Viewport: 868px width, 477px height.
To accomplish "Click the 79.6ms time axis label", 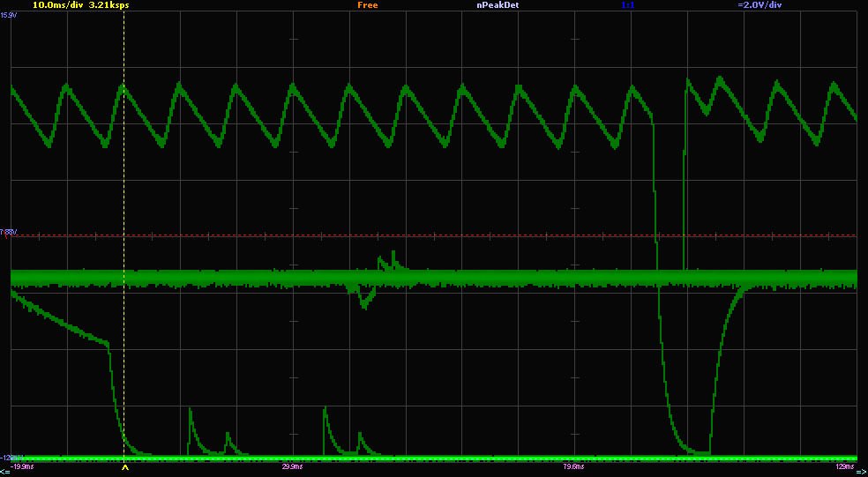I will pos(572,466).
